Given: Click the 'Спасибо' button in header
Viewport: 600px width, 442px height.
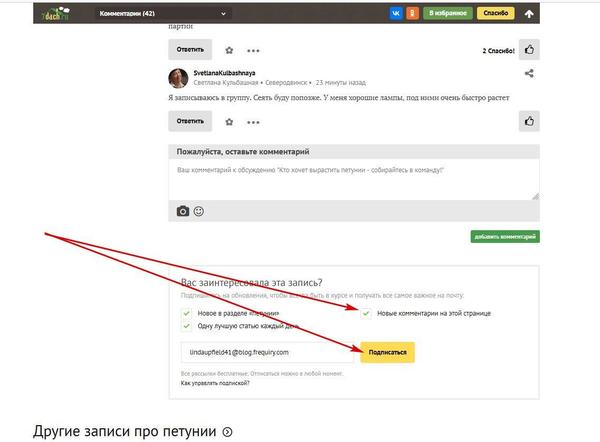Looking at the screenshot, I should click(493, 14).
